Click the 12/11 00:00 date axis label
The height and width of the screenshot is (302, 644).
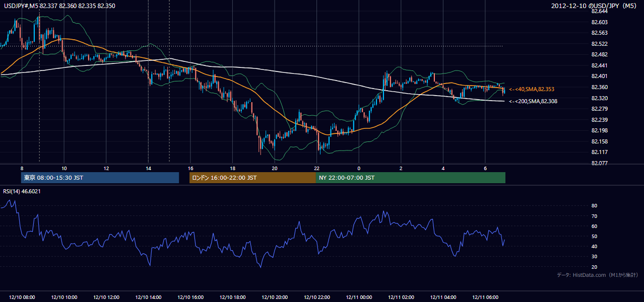click(359, 297)
